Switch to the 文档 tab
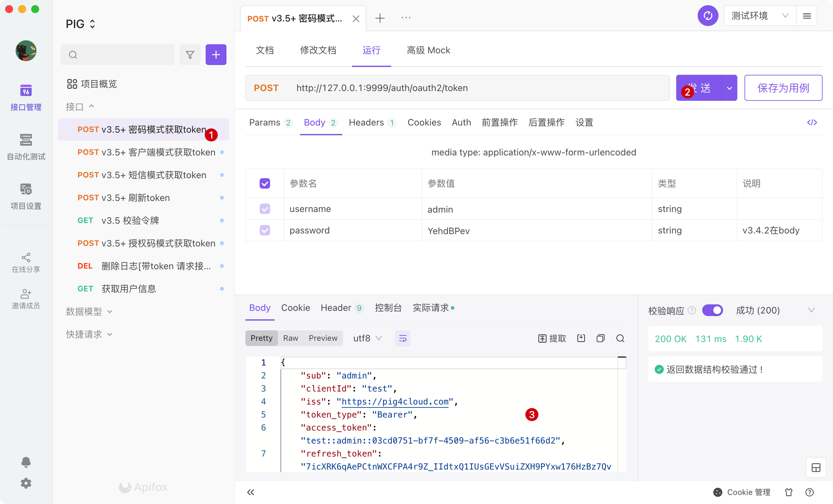Screen dimensions: 833x504 265,50
